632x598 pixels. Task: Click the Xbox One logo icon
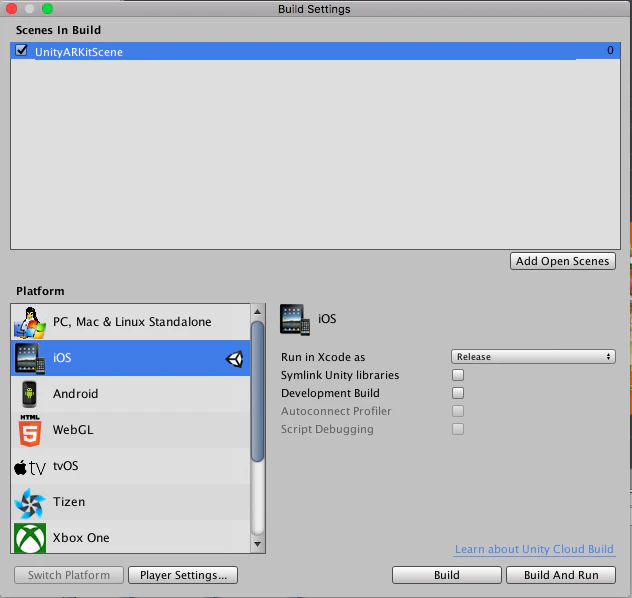[30, 538]
